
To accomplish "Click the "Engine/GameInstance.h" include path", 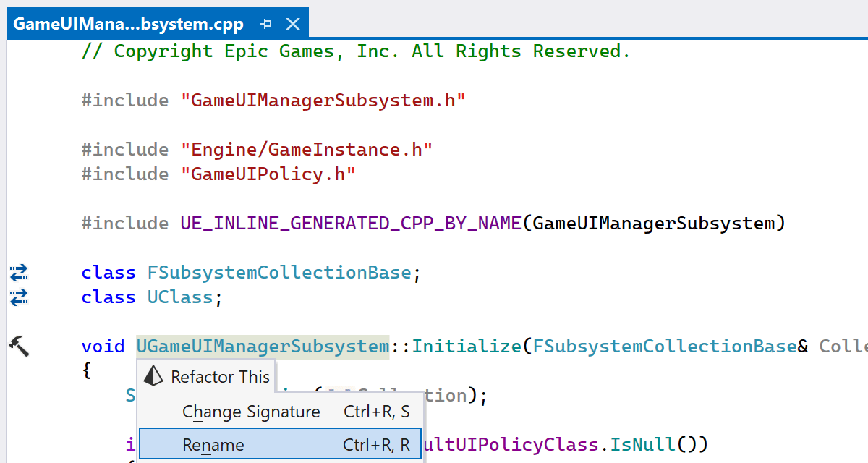I will tap(306, 150).
